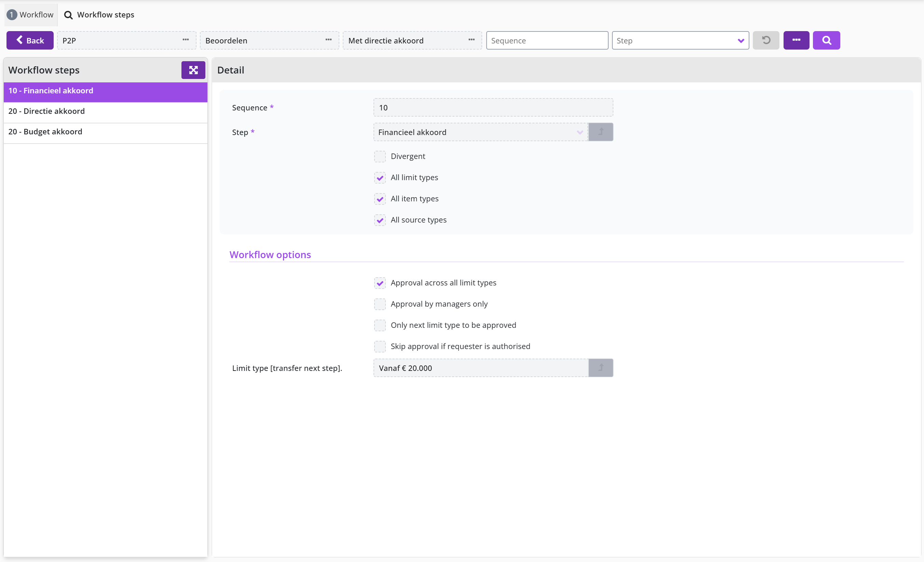
Task: Open lookup ellipsis for Beoordelen field
Action: 328,40
